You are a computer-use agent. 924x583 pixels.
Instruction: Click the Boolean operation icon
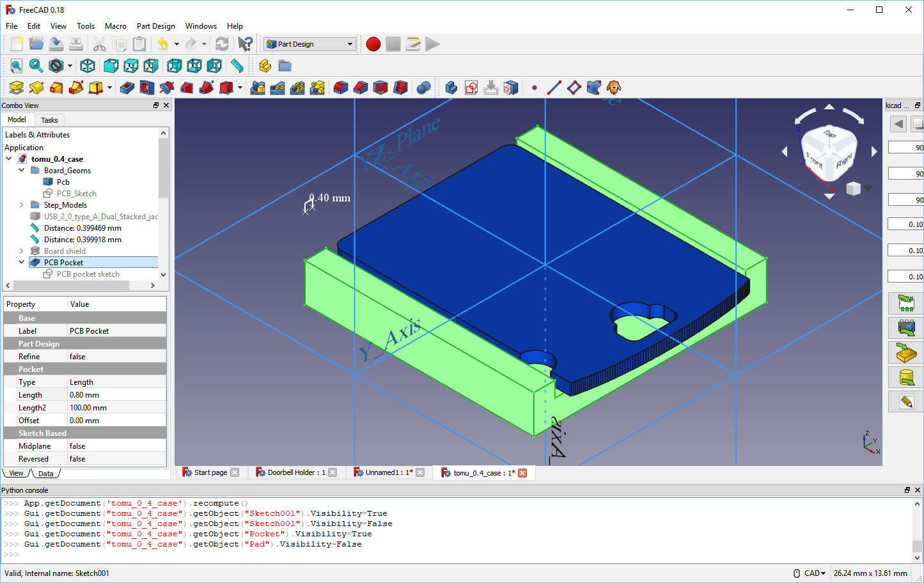tap(423, 88)
